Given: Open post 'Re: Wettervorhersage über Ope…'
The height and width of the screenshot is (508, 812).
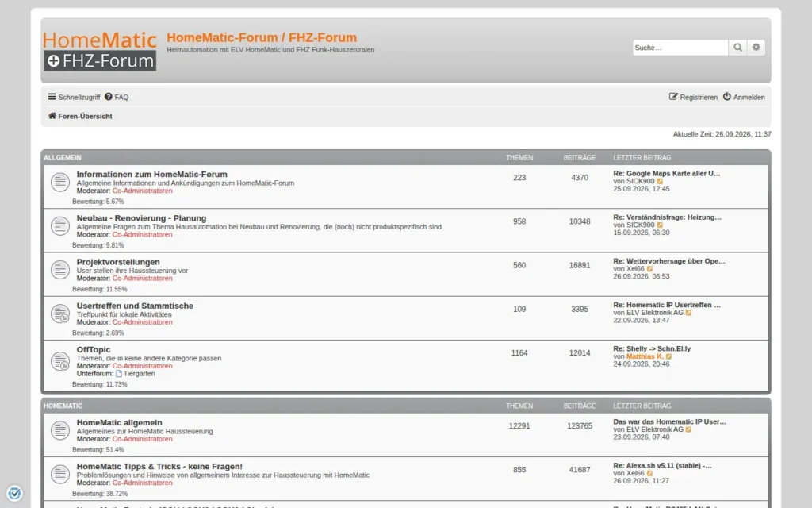Looking at the screenshot, I should coord(669,261).
